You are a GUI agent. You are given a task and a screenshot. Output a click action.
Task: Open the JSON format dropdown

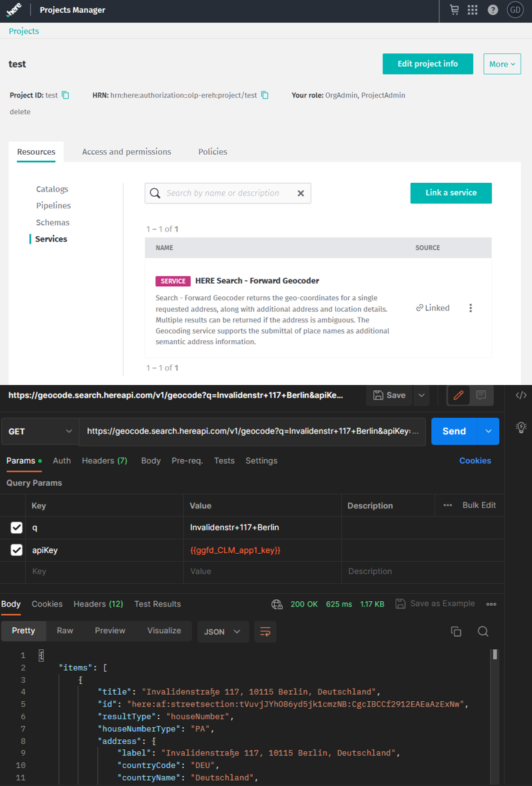(x=222, y=632)
